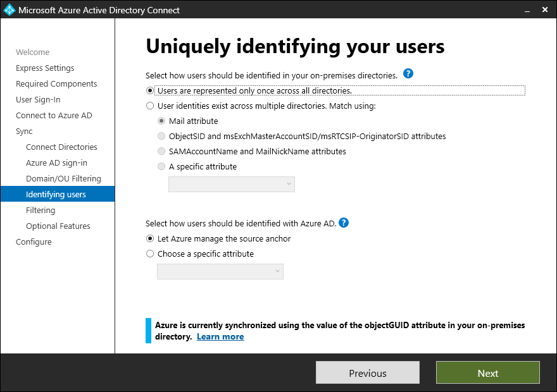Select "A specific attribute" matching option

click(161, 166)
